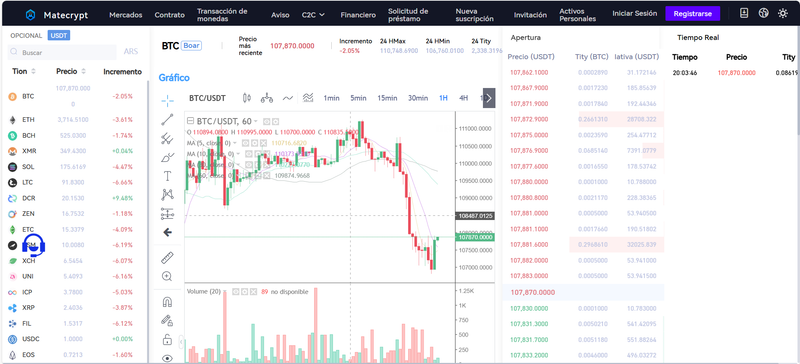The width and height of the screenshot is (800, 364).
Task: Select the ARS market tab
Action: [x=131, y=52]
